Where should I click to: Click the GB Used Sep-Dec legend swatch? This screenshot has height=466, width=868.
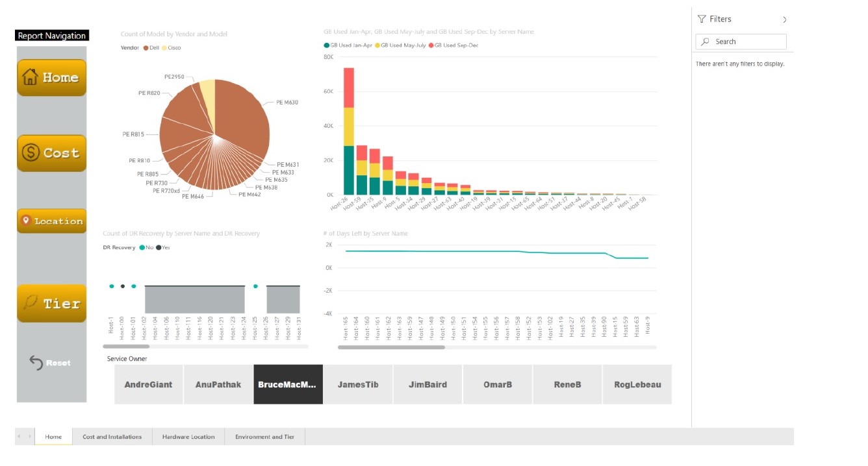431,45
